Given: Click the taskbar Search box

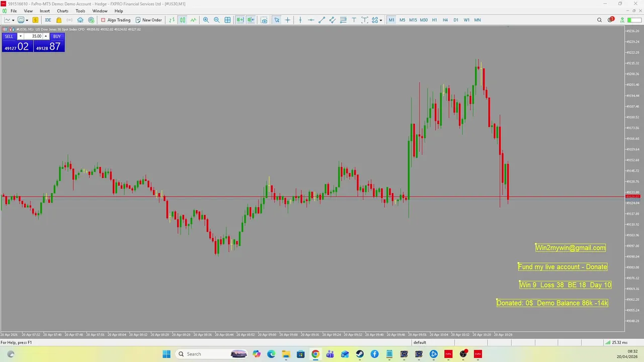Looking at the screenshot, I should (211, 354).
